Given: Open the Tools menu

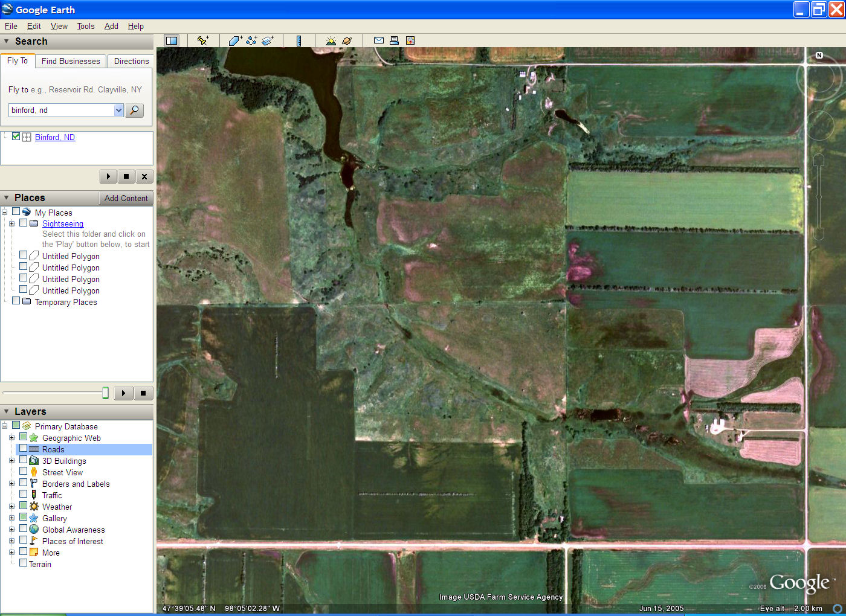Looking at the screenshot, I should [86, 26].
